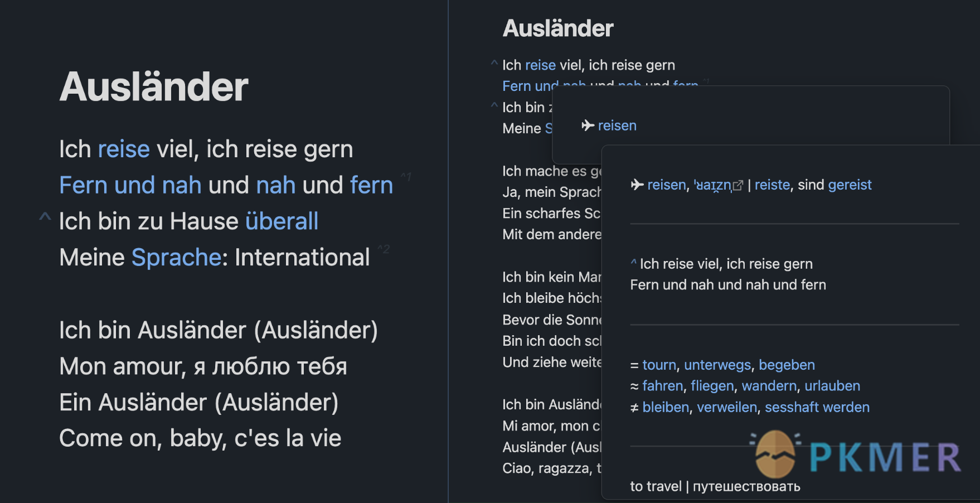Click the antonym link 'sesshaft werden'
Screen dimensions: 980x503
(x=817, y=407)
